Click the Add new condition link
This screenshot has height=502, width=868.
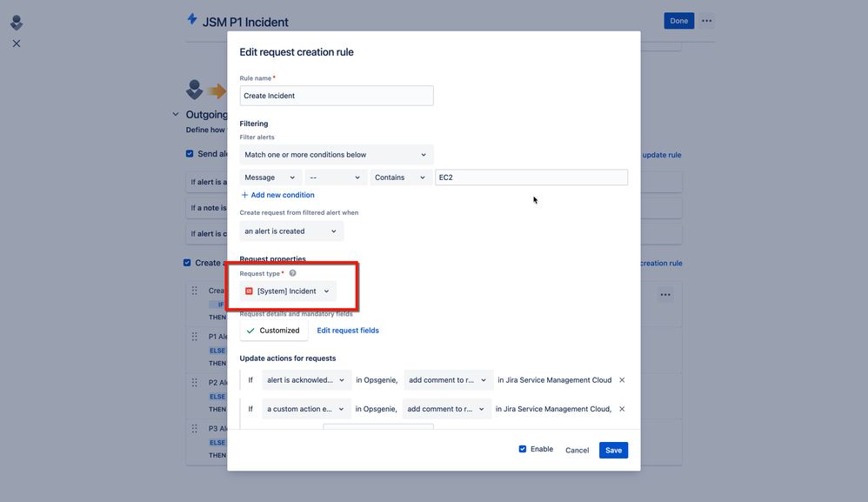tap(283, 195)
